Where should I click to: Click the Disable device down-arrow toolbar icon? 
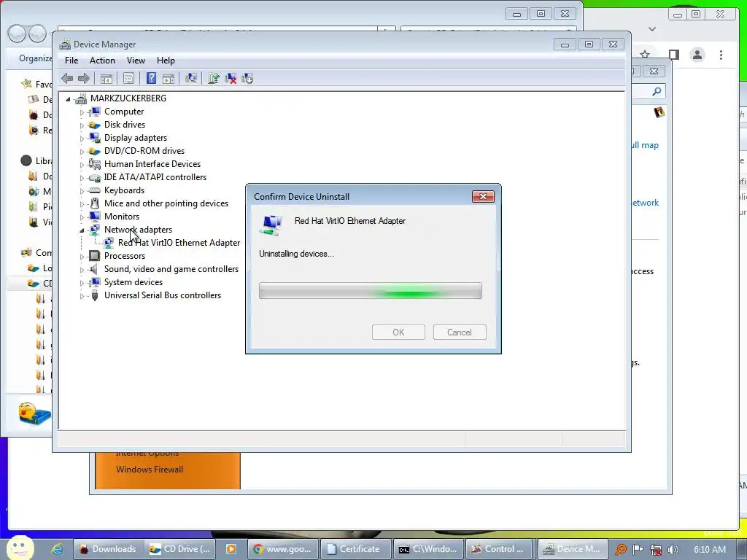(x=247, y=79)
